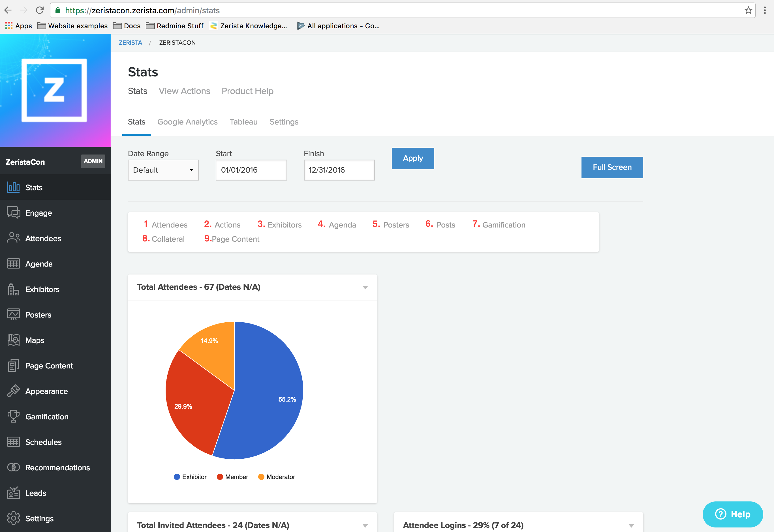Screen dimensions: 774x532
Task: Open the Website examples bookmark folder
Action: click(72, 26)
